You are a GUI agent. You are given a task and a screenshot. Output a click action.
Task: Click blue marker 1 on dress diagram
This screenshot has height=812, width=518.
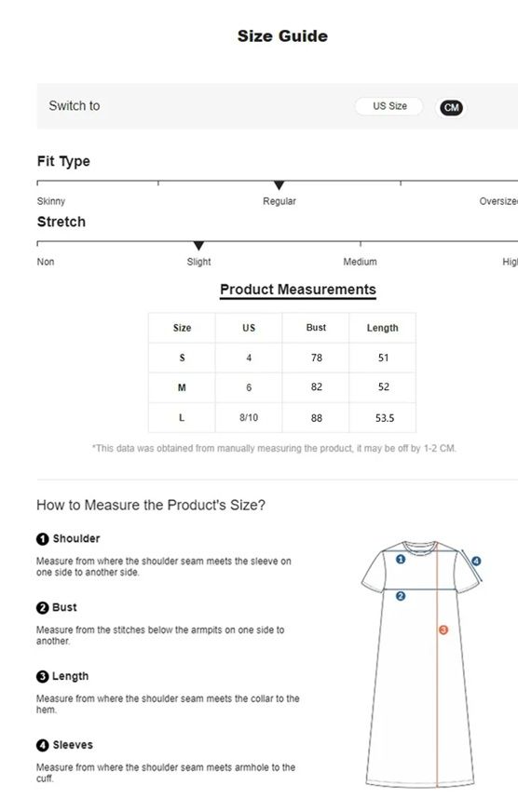pyautogui.click(x=401, y=560)
